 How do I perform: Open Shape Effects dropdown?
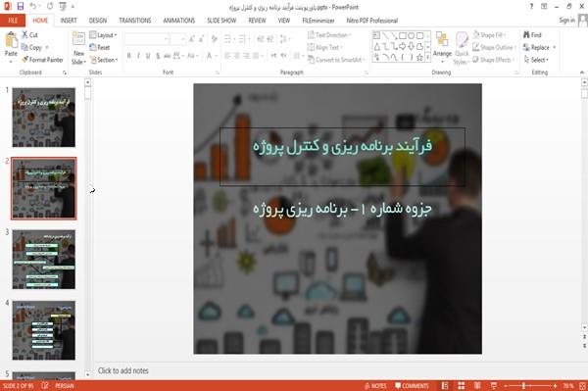point(494,60)
